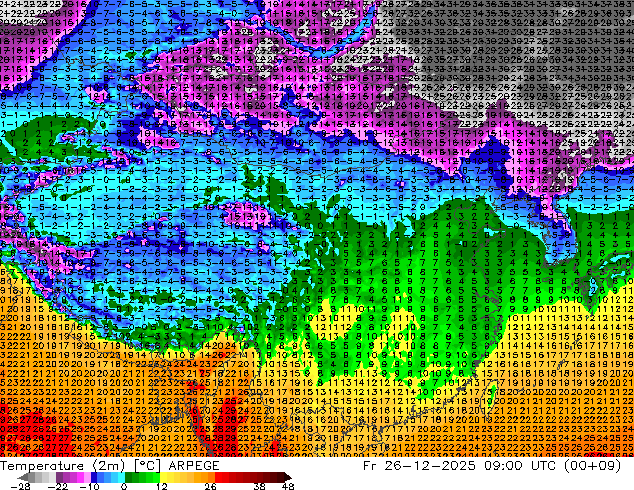Click the '-10' legend value
The width and height of the screenshot is (634, 490).
(89, 486)
